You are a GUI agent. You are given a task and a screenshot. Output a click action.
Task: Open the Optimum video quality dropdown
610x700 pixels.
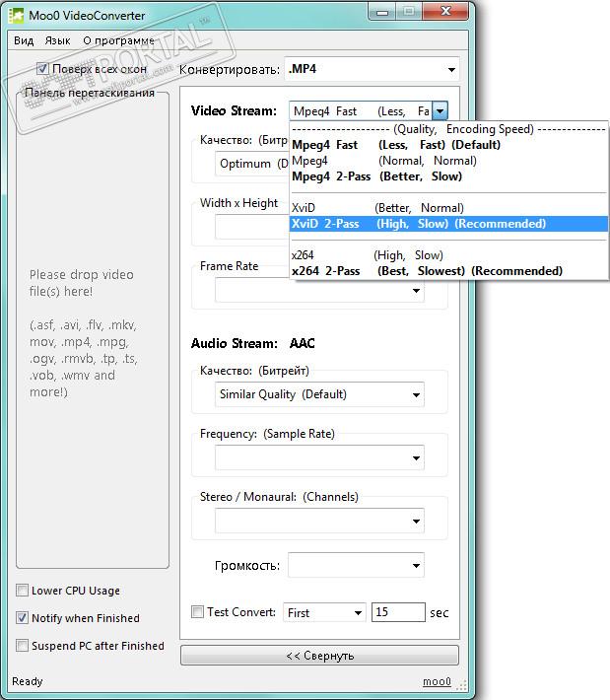pyautogui.click(x=252, y=164)
